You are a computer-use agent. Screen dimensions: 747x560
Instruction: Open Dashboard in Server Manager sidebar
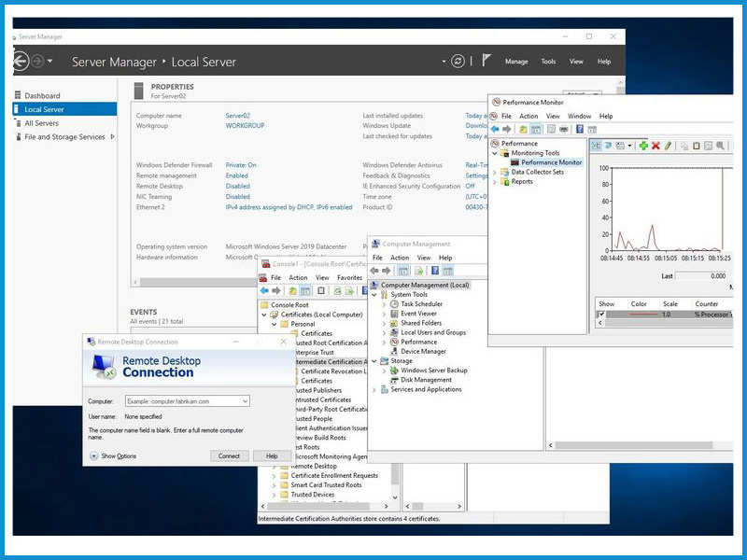pos(42,96)
